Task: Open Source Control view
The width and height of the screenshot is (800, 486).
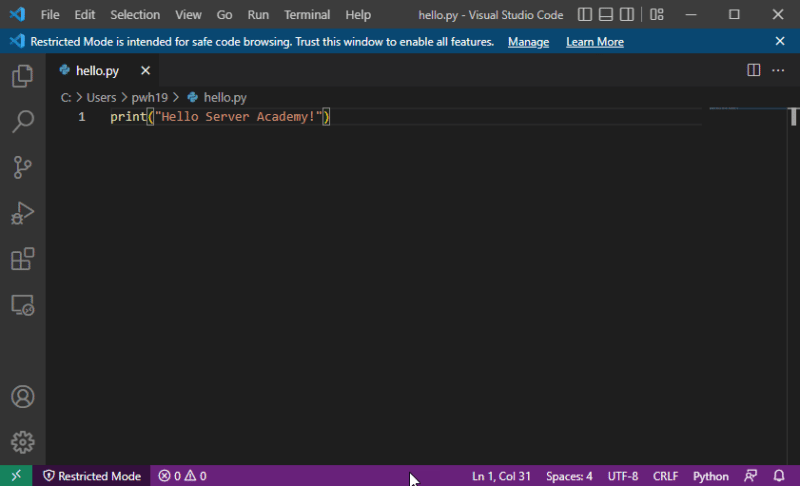Action: pos(22,167)
